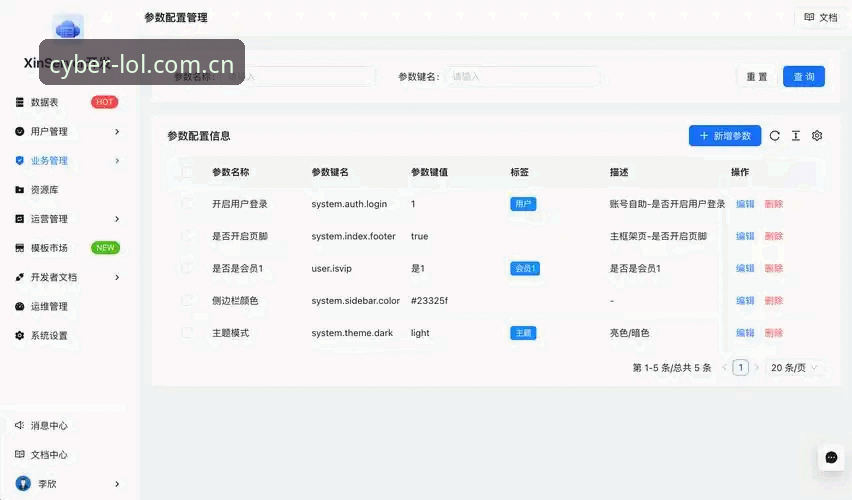Screen dimensions: 852x500
Task: Expand the 用户管理 submenu chevron
Action: (x=117, y=132)
